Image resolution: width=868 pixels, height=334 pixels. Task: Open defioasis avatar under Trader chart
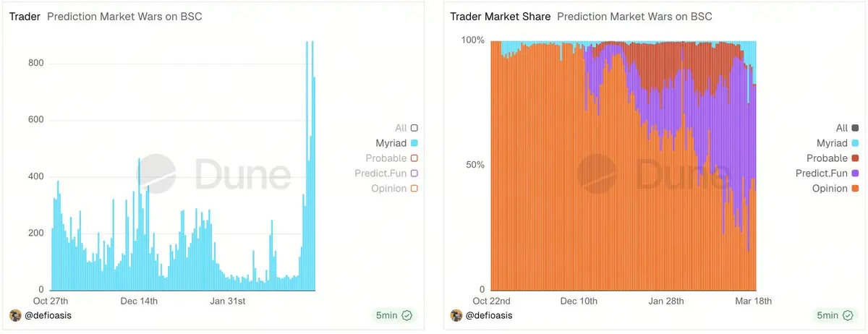pyautogui.click(x=15, y=315)
